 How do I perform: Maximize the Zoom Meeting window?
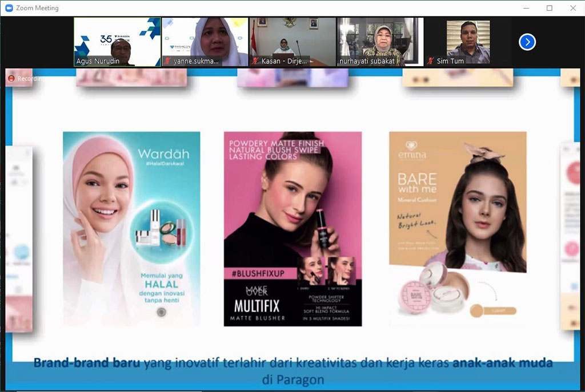point(550,8)
